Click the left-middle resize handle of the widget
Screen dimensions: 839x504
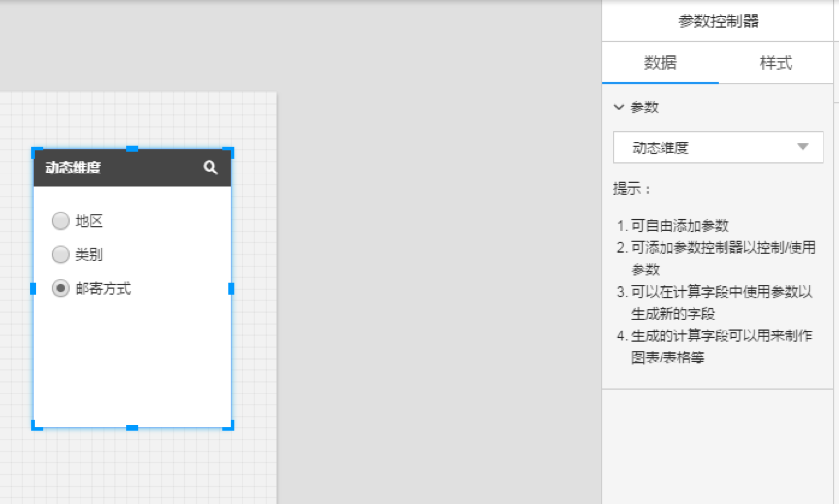pos(33,288)
